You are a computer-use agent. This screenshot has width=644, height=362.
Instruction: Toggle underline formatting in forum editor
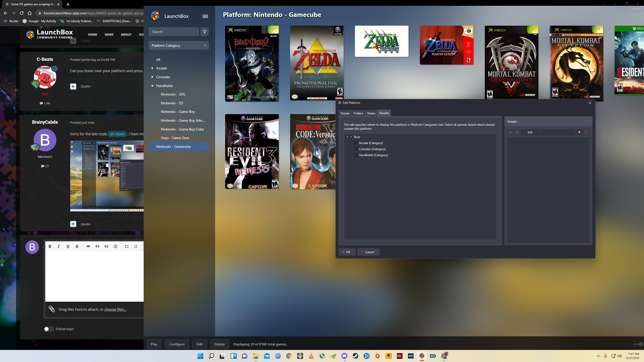[68, 246]
